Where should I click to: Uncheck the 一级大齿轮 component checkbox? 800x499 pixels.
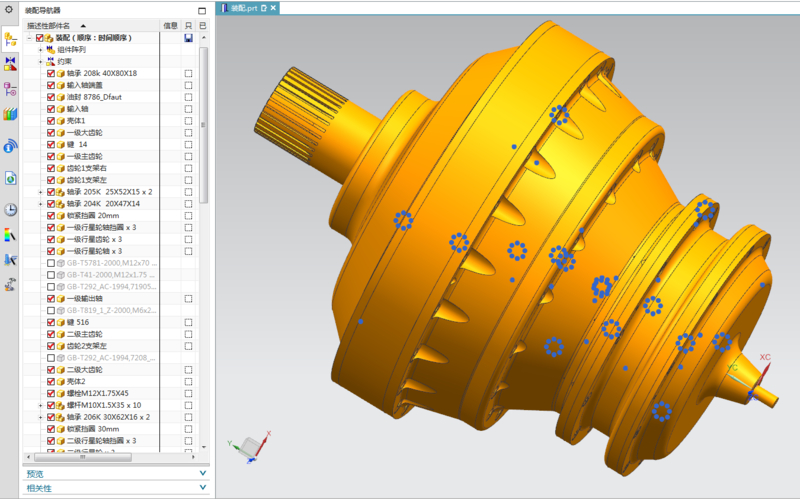click(x=51, y=133)
